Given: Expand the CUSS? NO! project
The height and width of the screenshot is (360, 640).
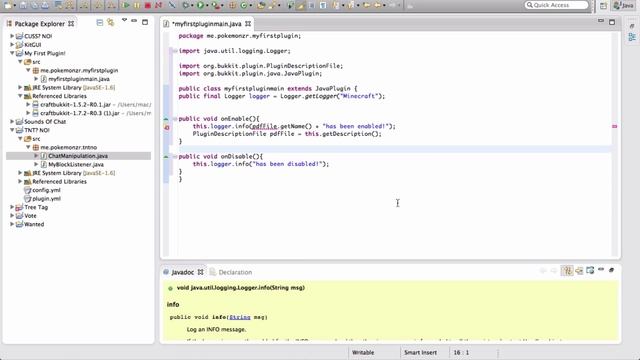Looking at the screenshot, I should 12,36.
